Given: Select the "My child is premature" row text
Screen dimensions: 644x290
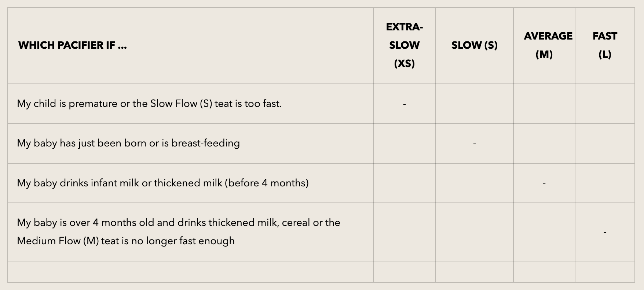Looking at the screenshot, I should click(x=149, y=104).
